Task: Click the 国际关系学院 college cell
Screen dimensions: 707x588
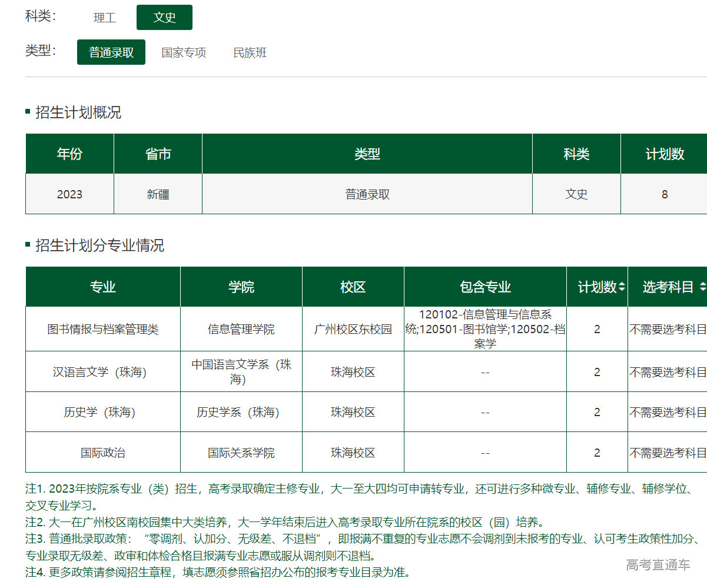Action: point(241,453)
